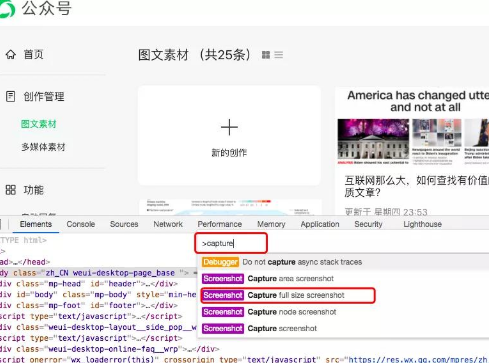Image resolution: width=489 pixels, height=363 pixels.
Task: Select the DOCTYPE html line
Action: coord(23,240)
